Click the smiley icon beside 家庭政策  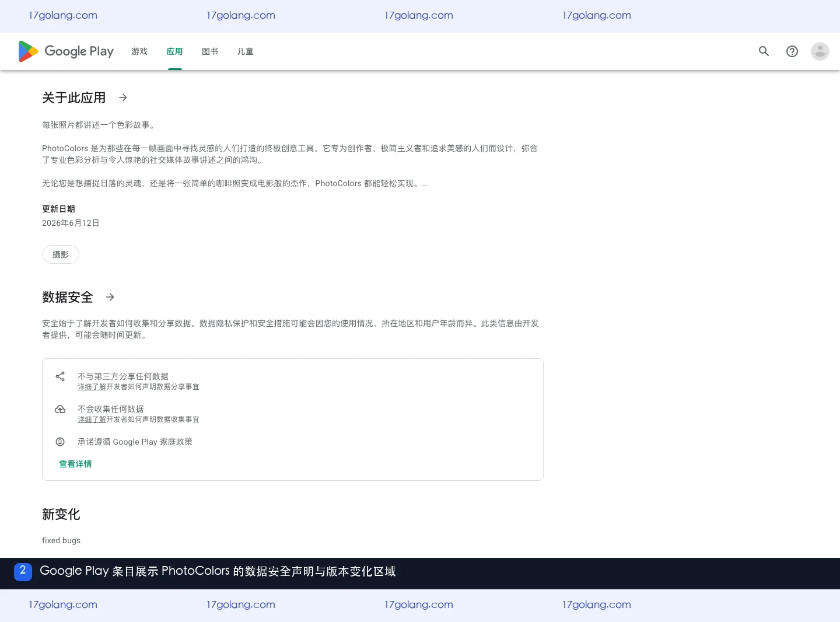[60, 442]
